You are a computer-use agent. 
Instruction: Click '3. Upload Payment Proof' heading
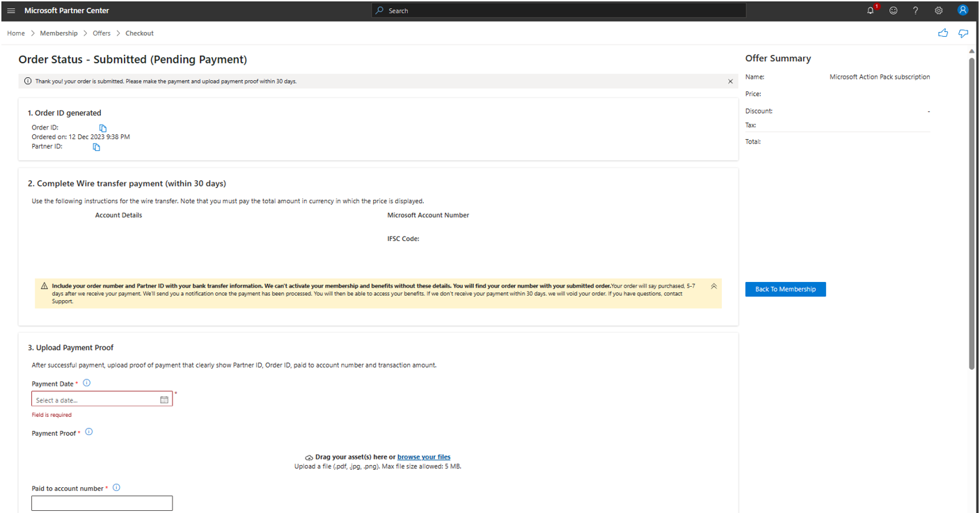tap(71, 347)
